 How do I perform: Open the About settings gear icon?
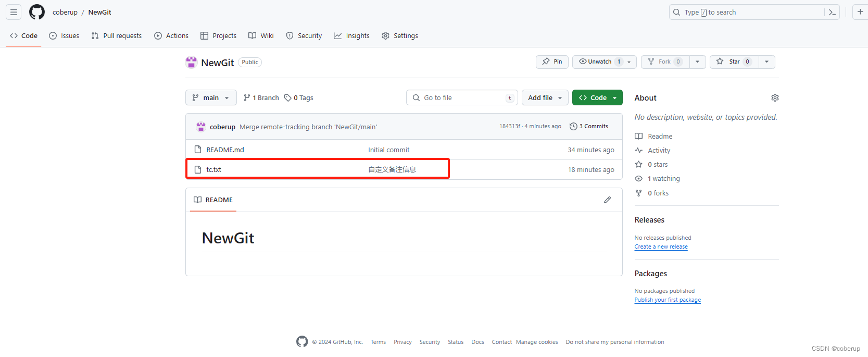(775, 98)
